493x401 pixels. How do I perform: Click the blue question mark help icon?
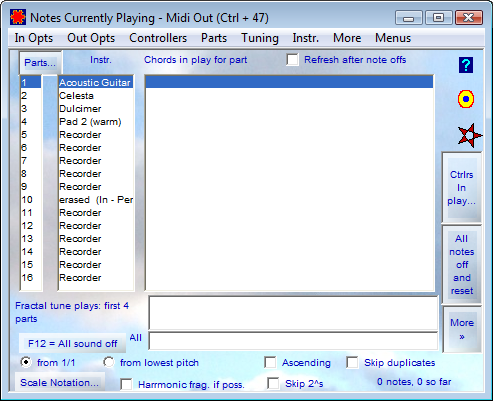coord(466,65)
